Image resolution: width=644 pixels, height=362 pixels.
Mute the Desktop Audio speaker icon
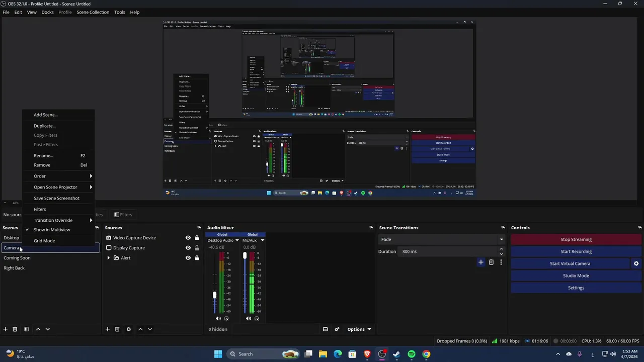[218, 318]
